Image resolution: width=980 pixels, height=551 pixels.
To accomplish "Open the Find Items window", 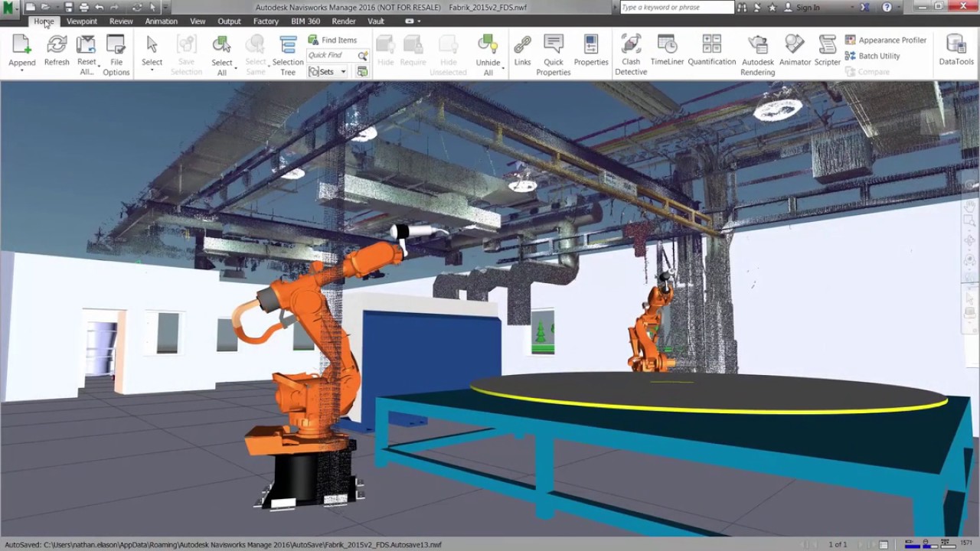I will pos(332,40).
